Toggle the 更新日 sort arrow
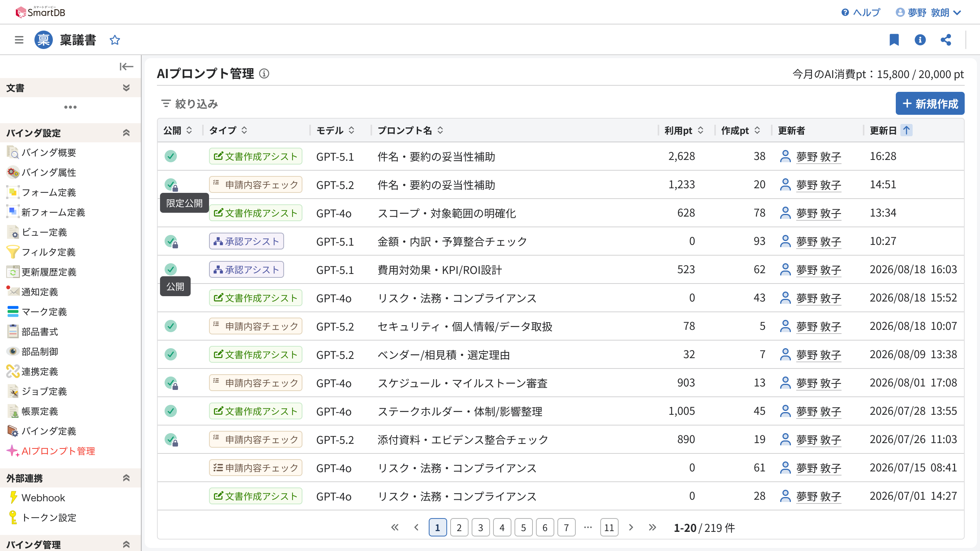This screenshot has height=551, width=980. pyautogui.click(x=906, y=130)
